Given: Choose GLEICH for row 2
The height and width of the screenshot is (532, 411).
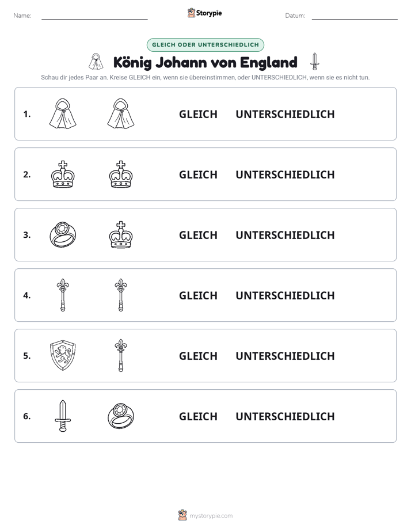Looking at the screenshot, I should 198,174.
